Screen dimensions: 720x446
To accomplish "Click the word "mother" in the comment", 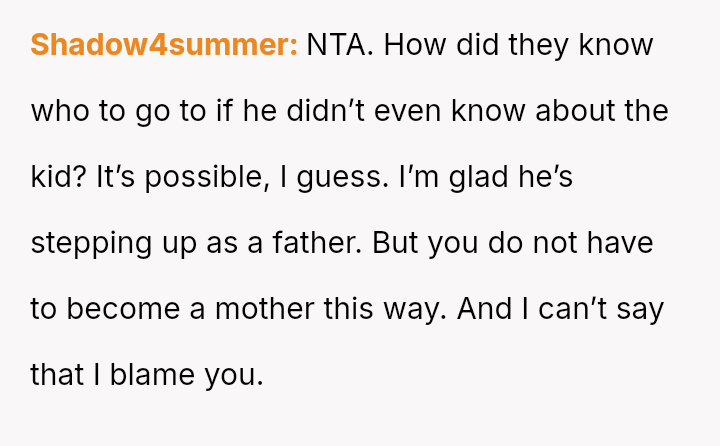I will [x=265, y=309].
